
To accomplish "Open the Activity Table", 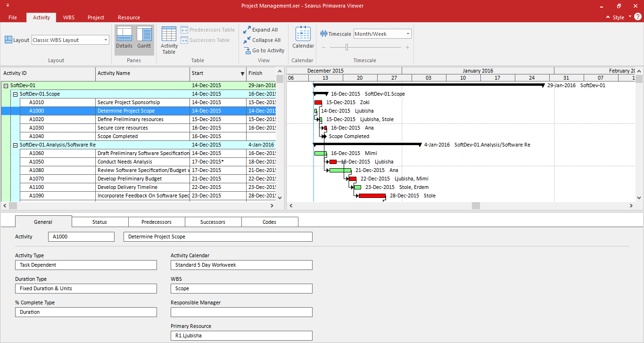I will (x=169, y=40).
